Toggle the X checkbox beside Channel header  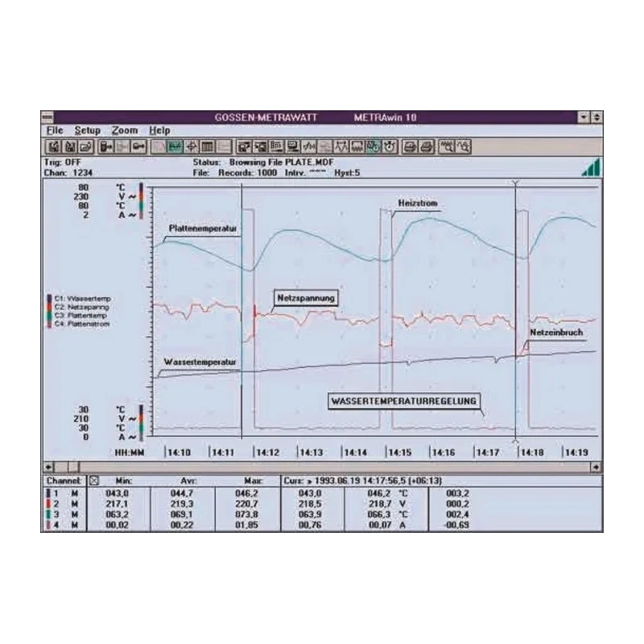click(94, 481)
